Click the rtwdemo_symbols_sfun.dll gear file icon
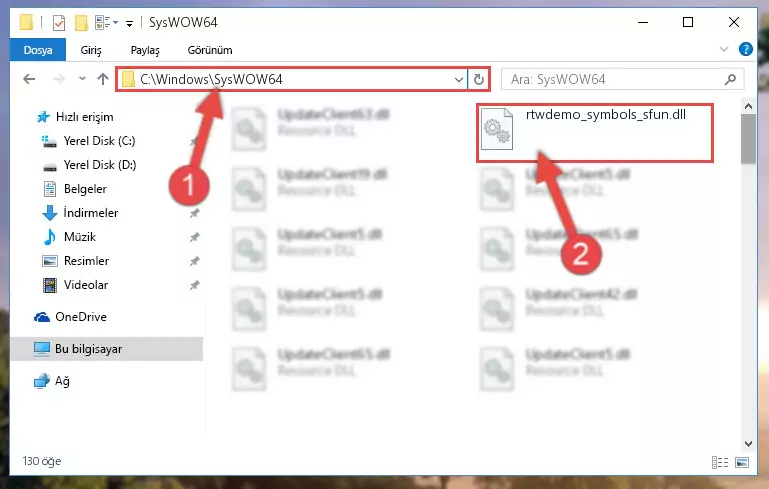Image resolution: width=769 pixels, height=489 pixels. [x=497, y=129]
